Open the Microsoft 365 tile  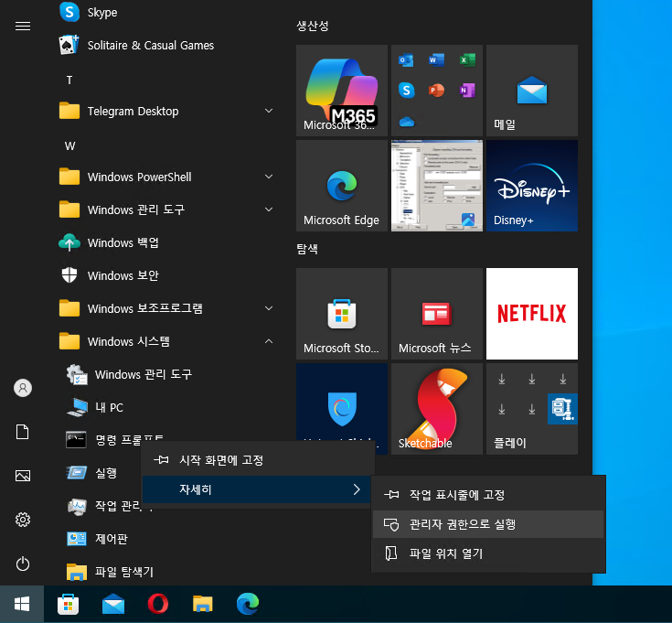[x=341, y=91]
